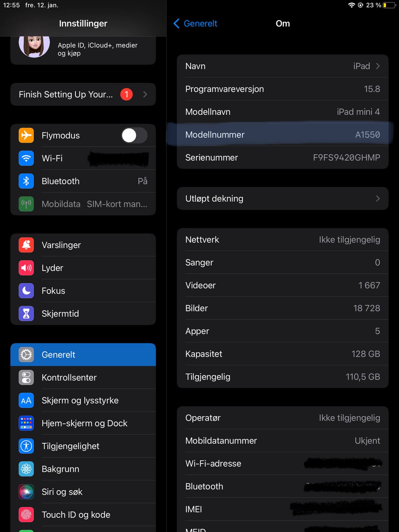
Task: Open Skjerm og lysstyrke settings
Action: (83, 400)
